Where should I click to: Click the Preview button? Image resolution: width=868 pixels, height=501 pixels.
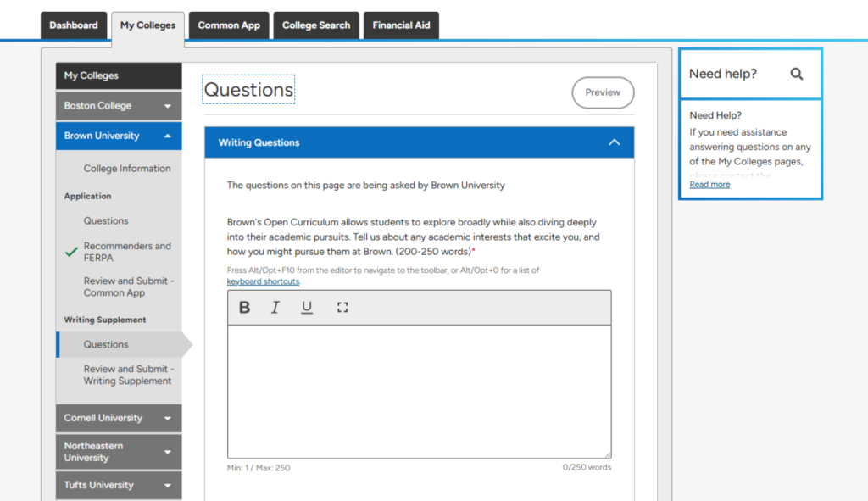[x=603, y=92]
